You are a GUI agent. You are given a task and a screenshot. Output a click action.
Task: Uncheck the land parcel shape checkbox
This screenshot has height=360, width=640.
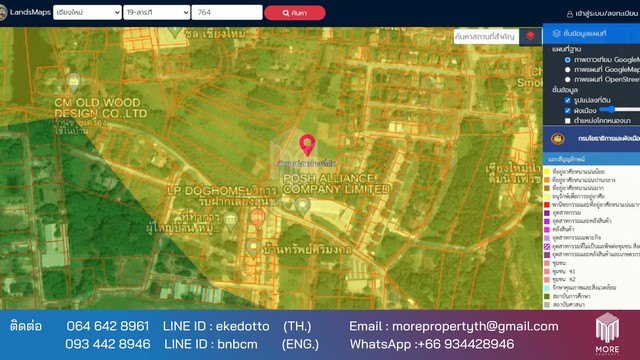pyautogui.click(x=567, y=100)
